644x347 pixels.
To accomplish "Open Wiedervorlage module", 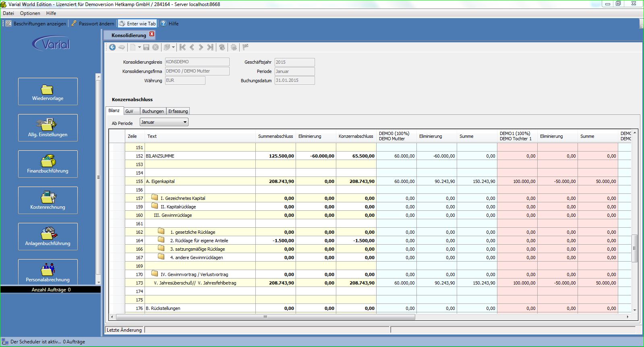I will pos(48,91).
